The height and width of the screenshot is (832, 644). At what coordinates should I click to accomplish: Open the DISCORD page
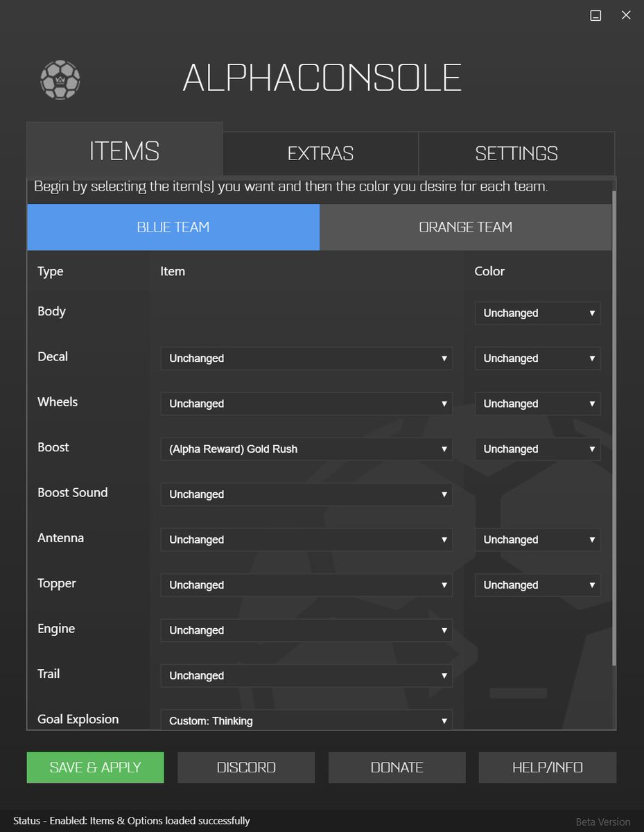pos(246,767)
